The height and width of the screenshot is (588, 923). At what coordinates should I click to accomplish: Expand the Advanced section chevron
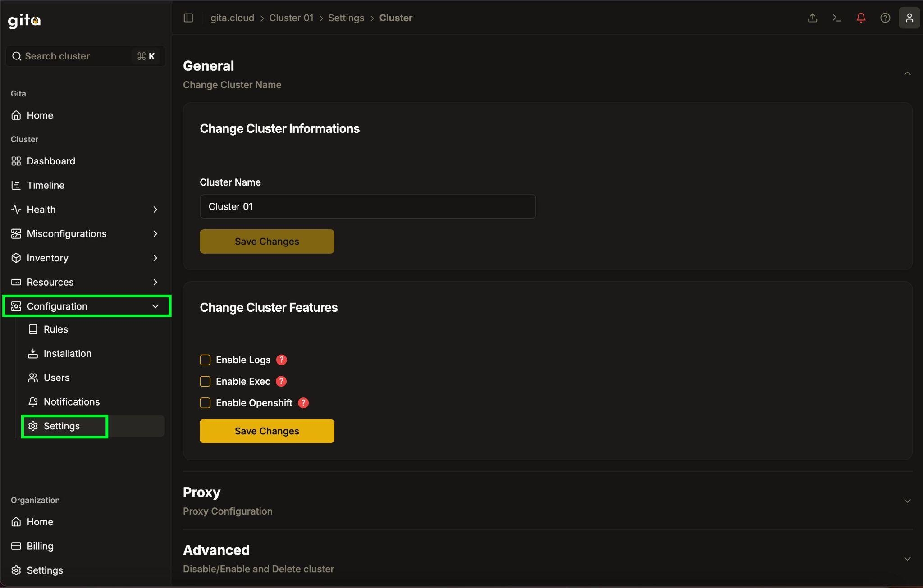click(907, 559)
